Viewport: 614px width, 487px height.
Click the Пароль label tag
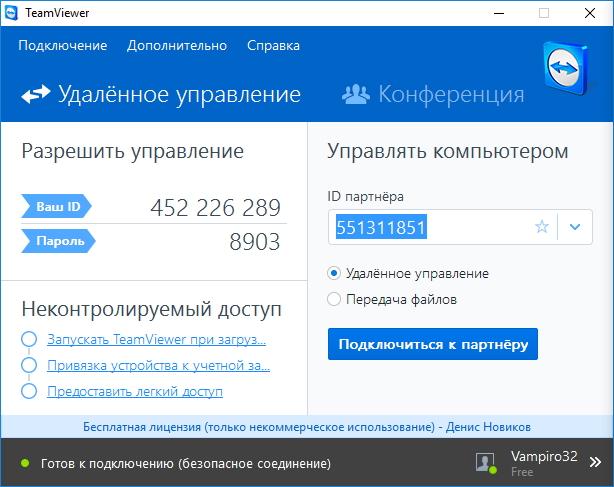(58, 241)
